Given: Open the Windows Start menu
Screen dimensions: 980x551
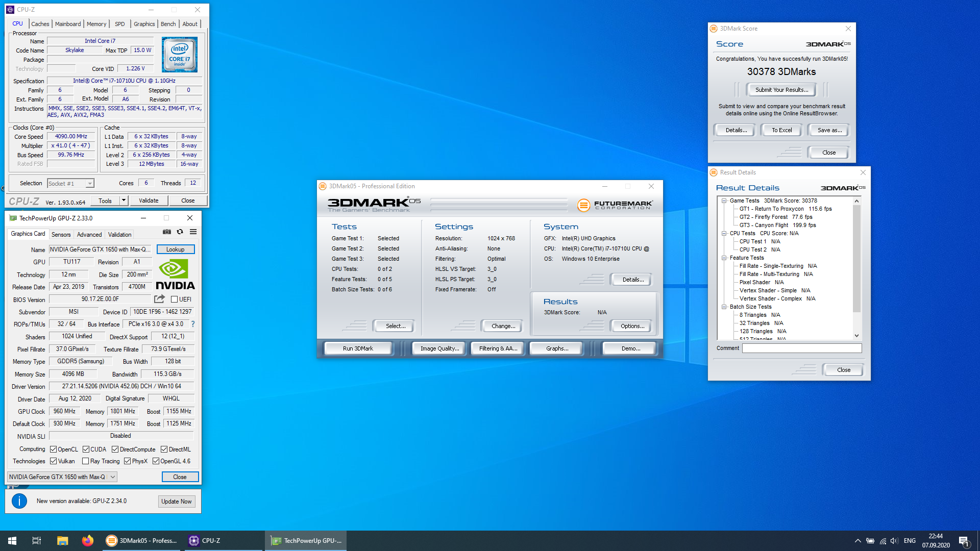Looking at the screenshot, I should (x=12, y=541).
